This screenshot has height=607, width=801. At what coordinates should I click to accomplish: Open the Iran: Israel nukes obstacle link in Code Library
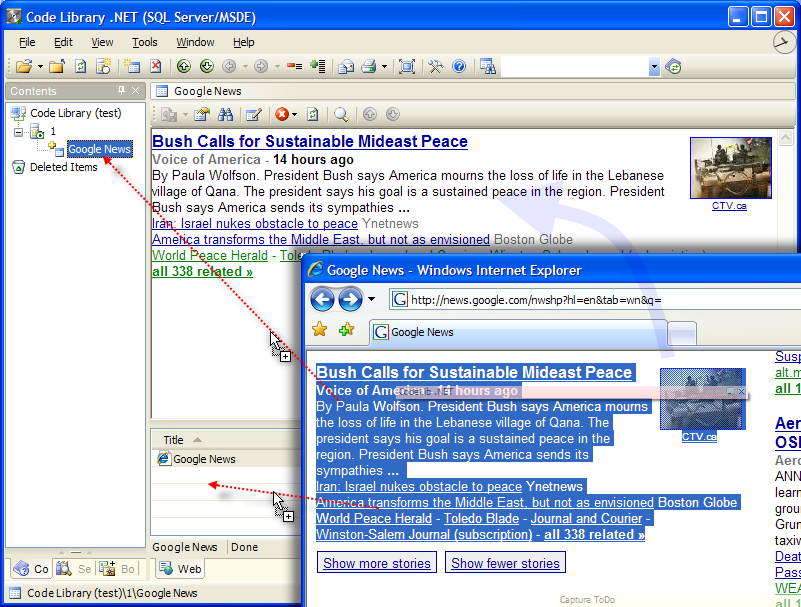click(x=255, y=223)
